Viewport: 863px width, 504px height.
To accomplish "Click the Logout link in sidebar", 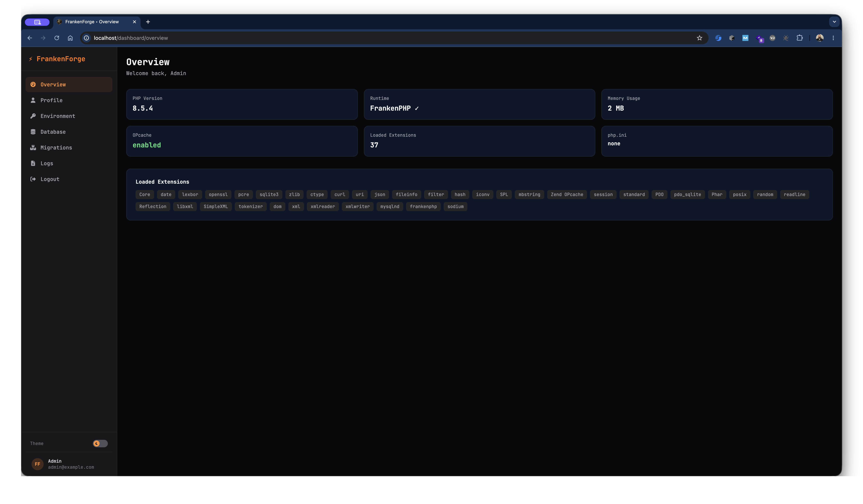I will [69, 179].
